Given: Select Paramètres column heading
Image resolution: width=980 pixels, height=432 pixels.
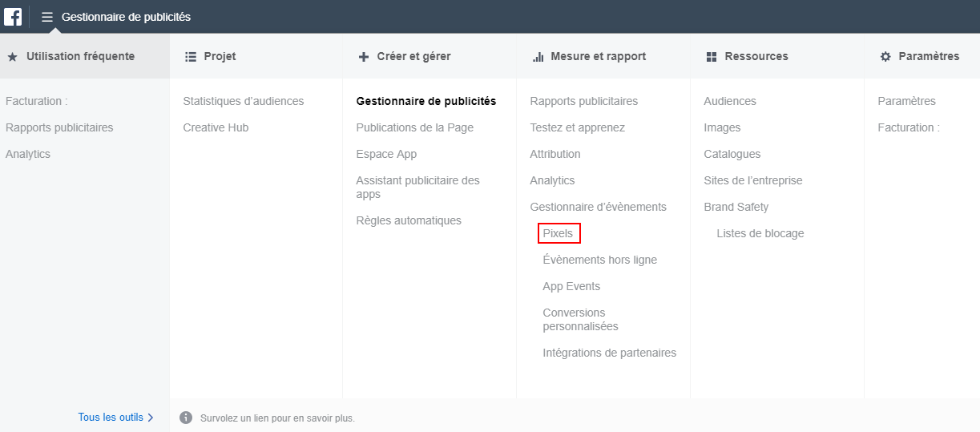Looking at the screenshot, I should [x=929, y=56].
